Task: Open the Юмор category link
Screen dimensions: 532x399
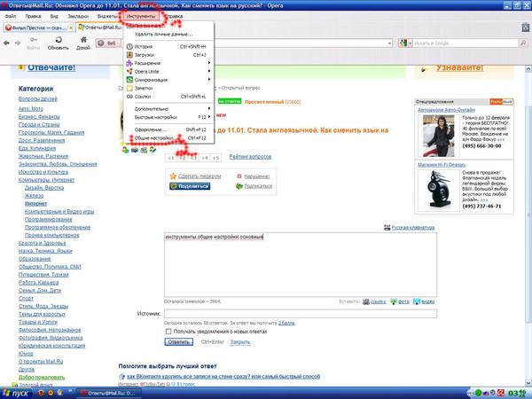Action: click(26, 354)
